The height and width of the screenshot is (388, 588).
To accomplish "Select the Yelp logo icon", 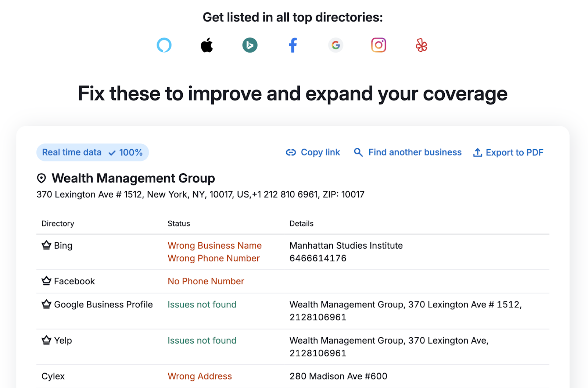I will pyautogui.click(x=422, y=45).
